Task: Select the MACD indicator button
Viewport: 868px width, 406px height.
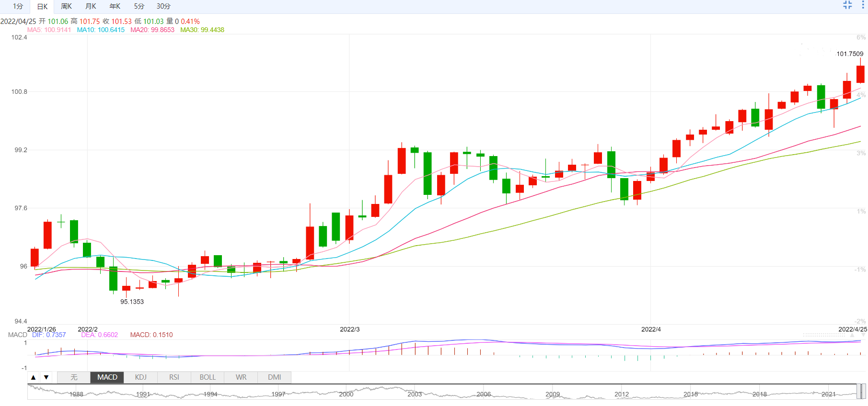Action: point(107,377)
